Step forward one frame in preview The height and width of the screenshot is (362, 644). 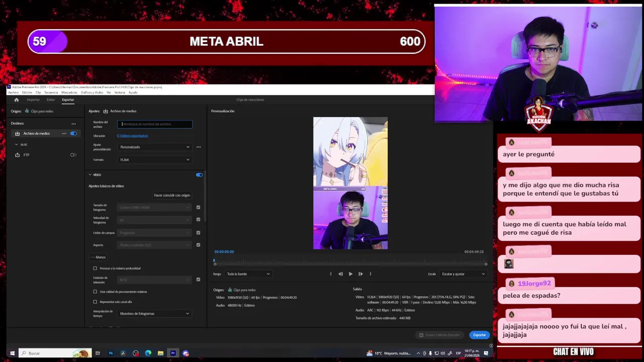tap(361, 274)
